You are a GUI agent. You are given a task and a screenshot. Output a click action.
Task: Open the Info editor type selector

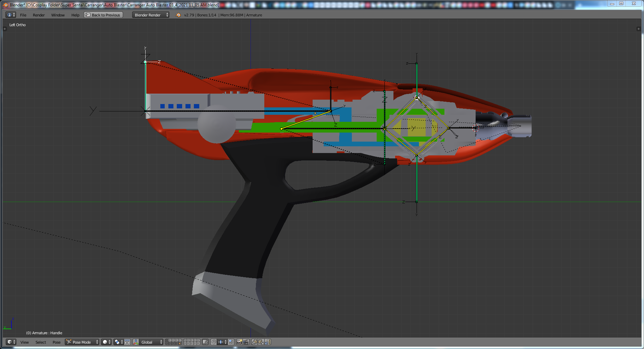tap(11, 15)
